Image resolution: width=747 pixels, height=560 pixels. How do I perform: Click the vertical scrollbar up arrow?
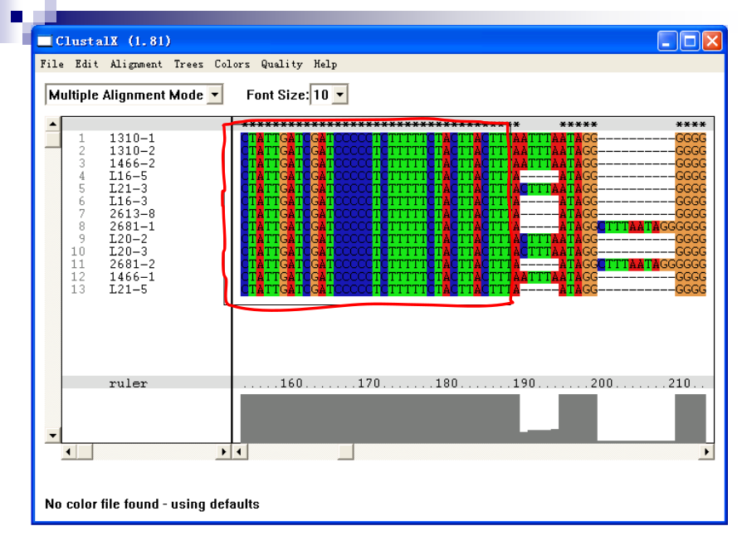[52, 124]
